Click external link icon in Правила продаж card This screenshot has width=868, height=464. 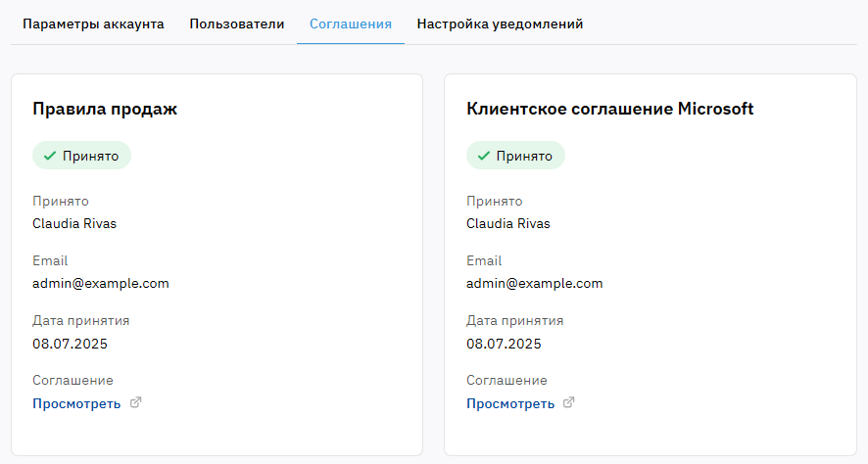coord(135,402)
